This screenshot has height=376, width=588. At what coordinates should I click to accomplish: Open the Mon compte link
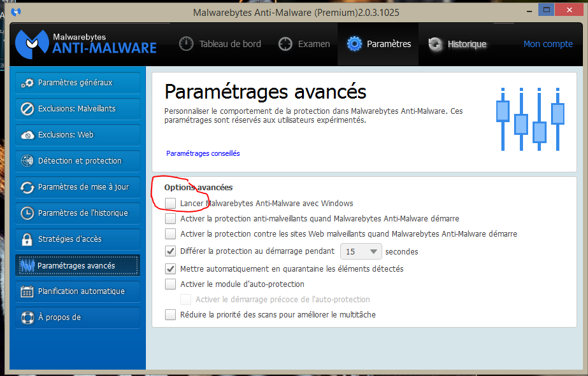pyautogui.click(x=548, y=44)
